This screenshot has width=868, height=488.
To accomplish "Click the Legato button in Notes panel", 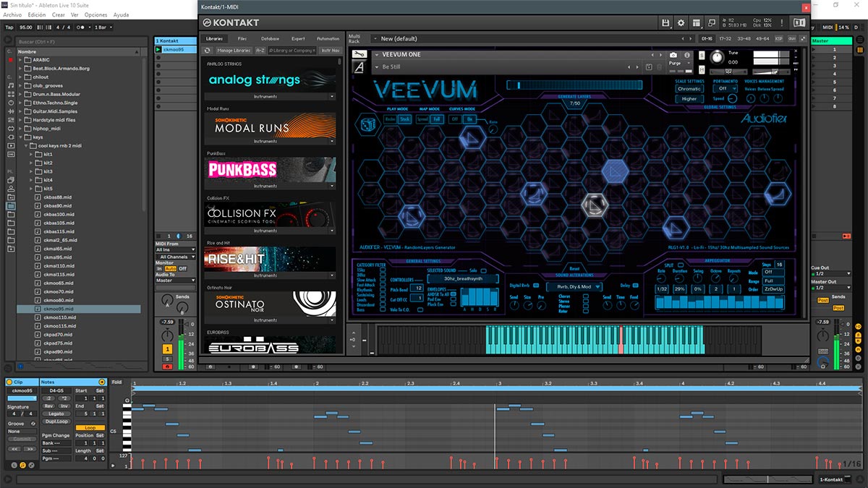I will click(x=56, y=413).
